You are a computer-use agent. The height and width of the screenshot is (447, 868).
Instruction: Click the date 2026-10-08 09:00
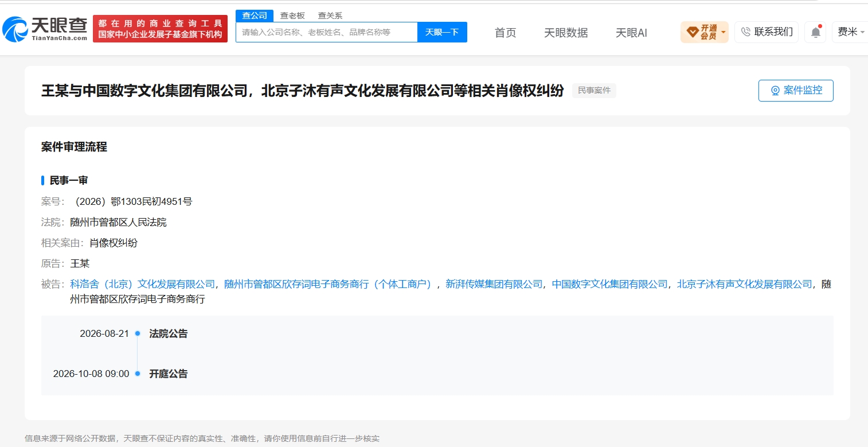91,374
